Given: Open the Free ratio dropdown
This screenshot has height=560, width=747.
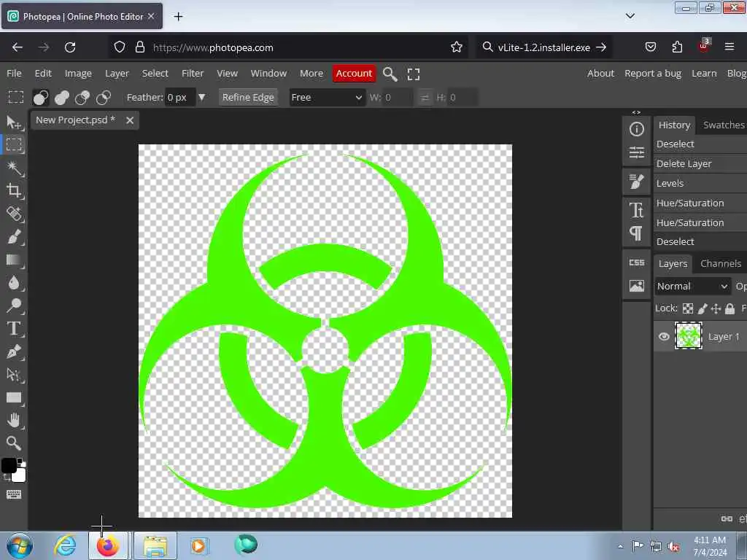Looking at the screenshot, I should pyautogui.click(x=327, y=98).
